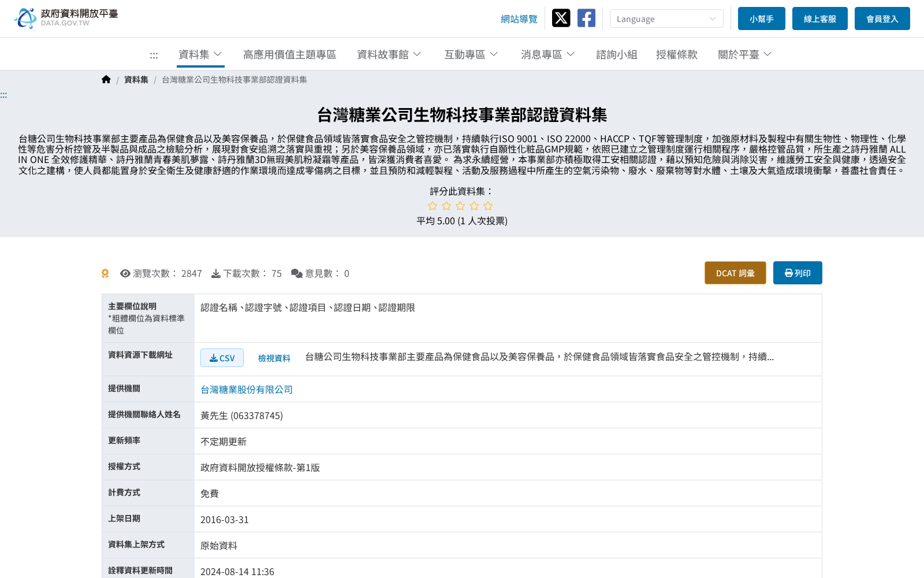Click the row label 提供機關聯絡人姓名
This screenshot has height=578, width=924.
(144, 414)
